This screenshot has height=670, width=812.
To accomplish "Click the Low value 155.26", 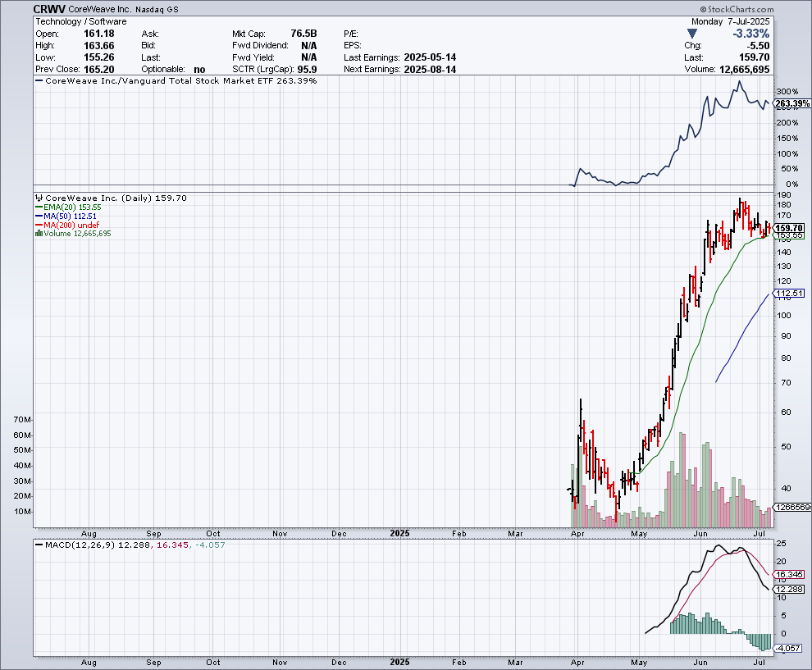I will [99, 57].
